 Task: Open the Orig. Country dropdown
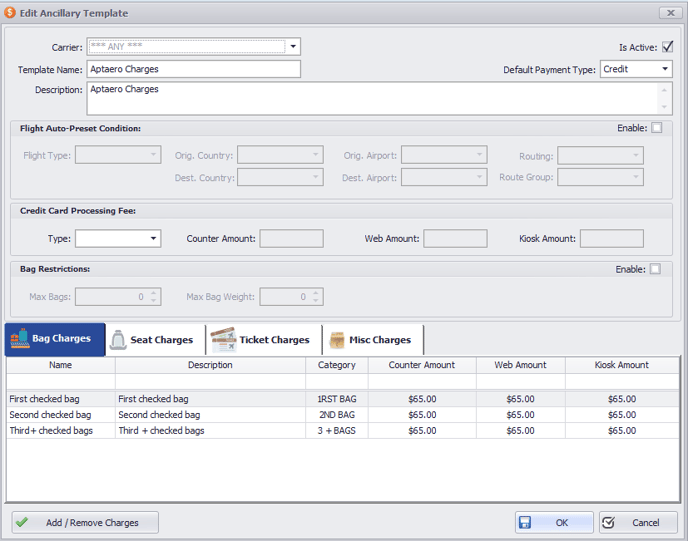coord(315,154)
